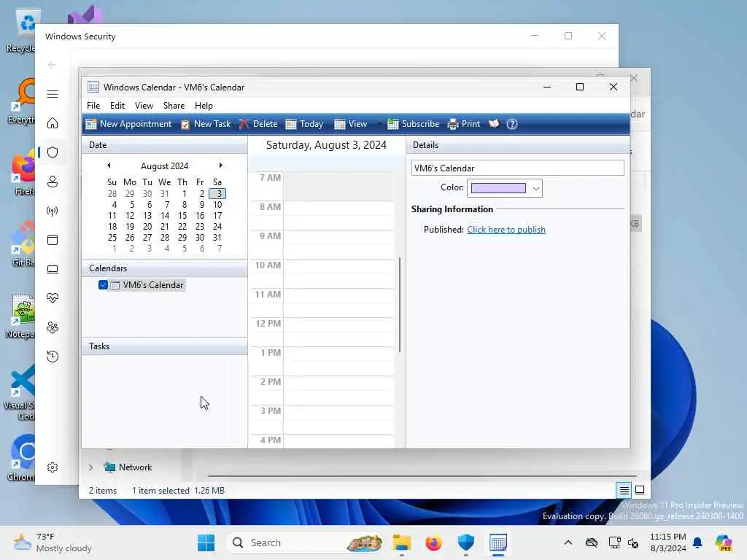Open Firefox from taskbar
Screen dimensions: 747x560
[433, 542]
